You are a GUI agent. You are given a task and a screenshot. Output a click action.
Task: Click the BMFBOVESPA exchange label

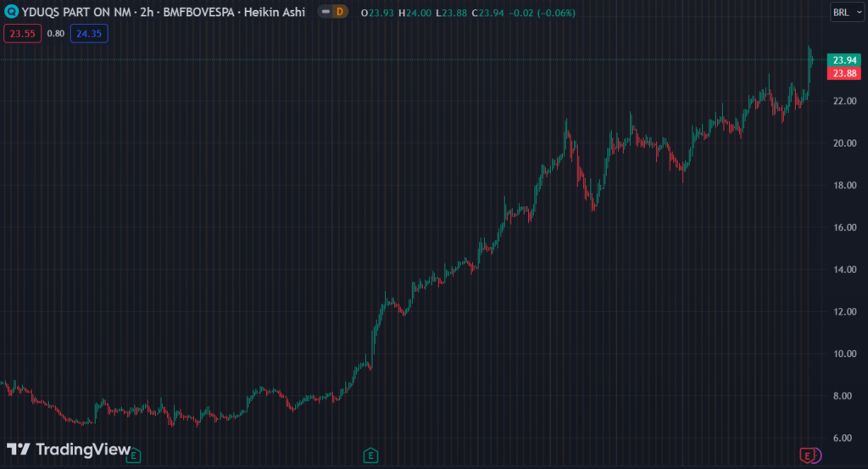click(x=198, y=12)
